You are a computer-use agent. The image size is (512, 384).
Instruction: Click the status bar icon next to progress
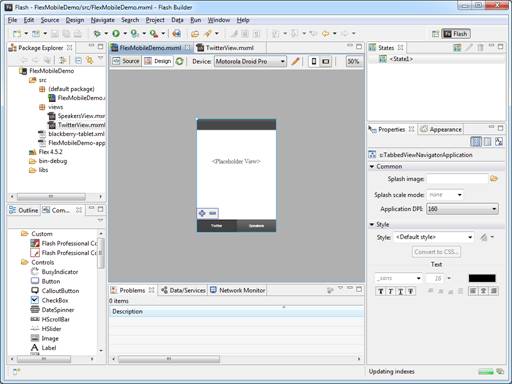point(500,371)
